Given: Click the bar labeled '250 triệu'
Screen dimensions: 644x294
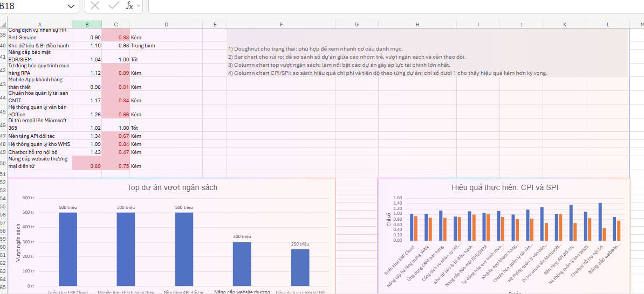Looking at the screenshot, I should click(x=300, y=268).
